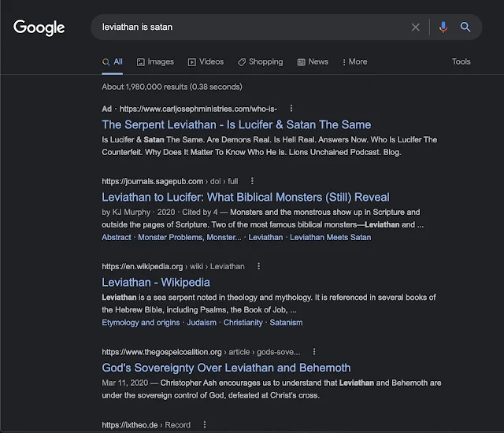Open the More search categories menu
The width and height of the screenshot is (504, 433).
[355, 61]
